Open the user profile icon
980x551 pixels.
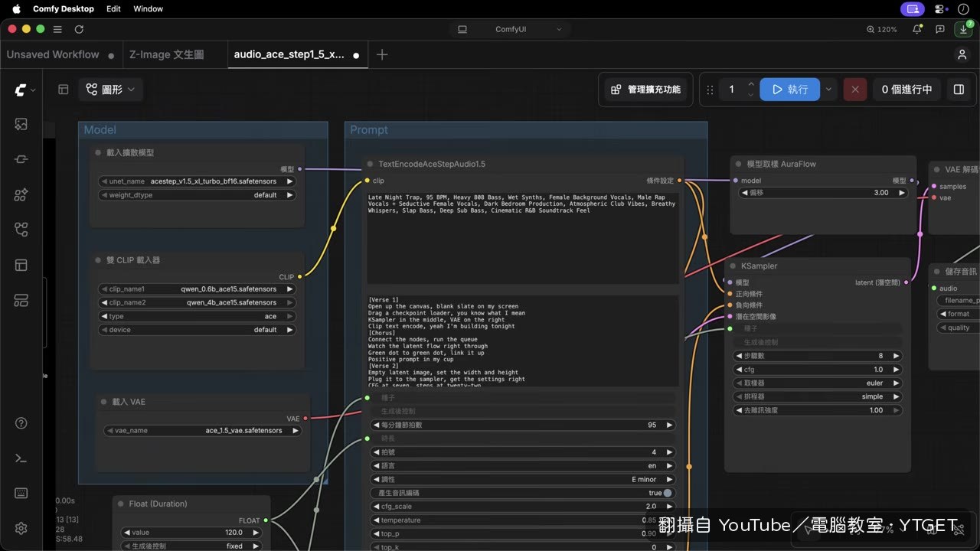pyautogui.click(x=962, y=54)
